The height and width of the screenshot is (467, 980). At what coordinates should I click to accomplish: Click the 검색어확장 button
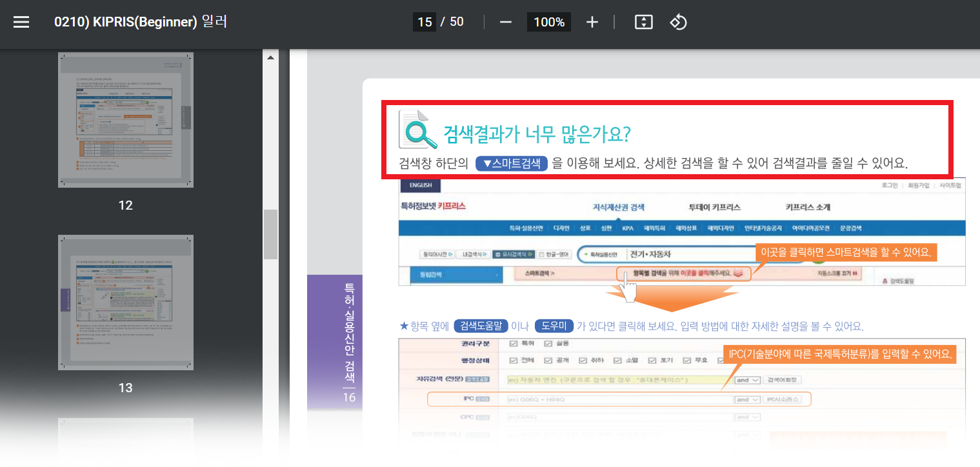pos(782,380)
